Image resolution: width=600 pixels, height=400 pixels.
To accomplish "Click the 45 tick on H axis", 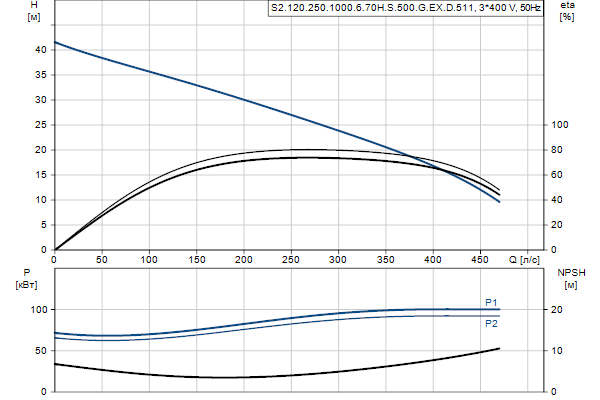I will [40, 25].
